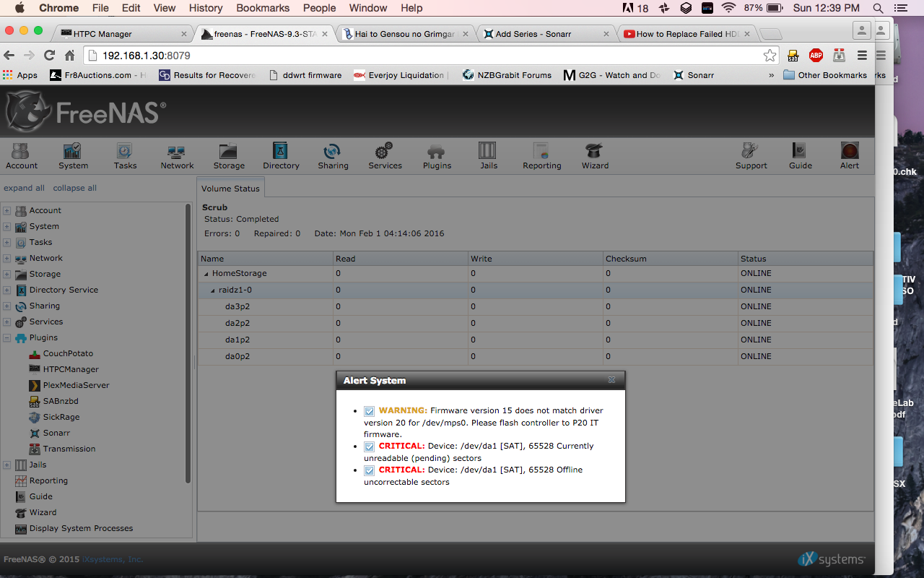Launch the Wizard toolbar icon
This screenshot has height=578, width=924.
(595, 155)
